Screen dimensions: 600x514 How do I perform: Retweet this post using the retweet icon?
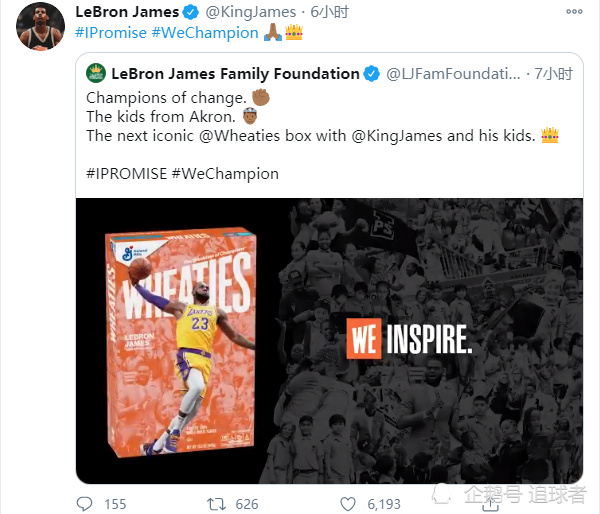[213, 503]
